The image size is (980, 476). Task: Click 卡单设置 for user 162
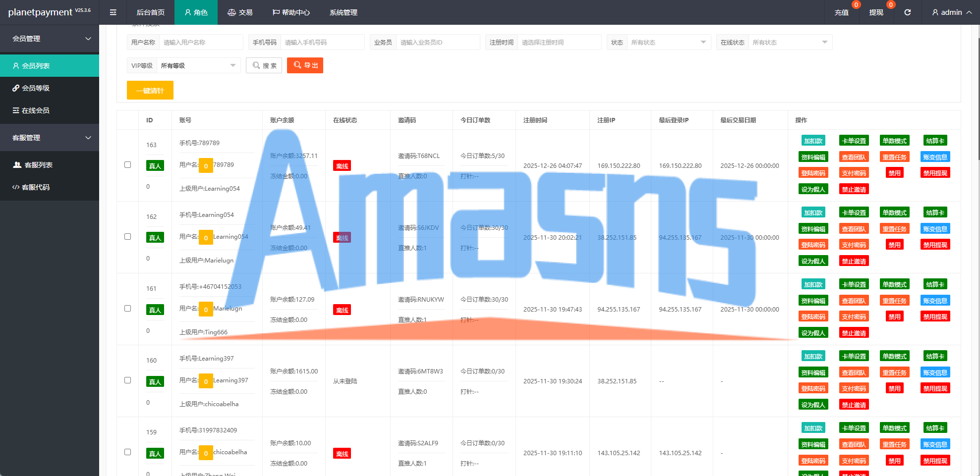click(x=854, y=212)
